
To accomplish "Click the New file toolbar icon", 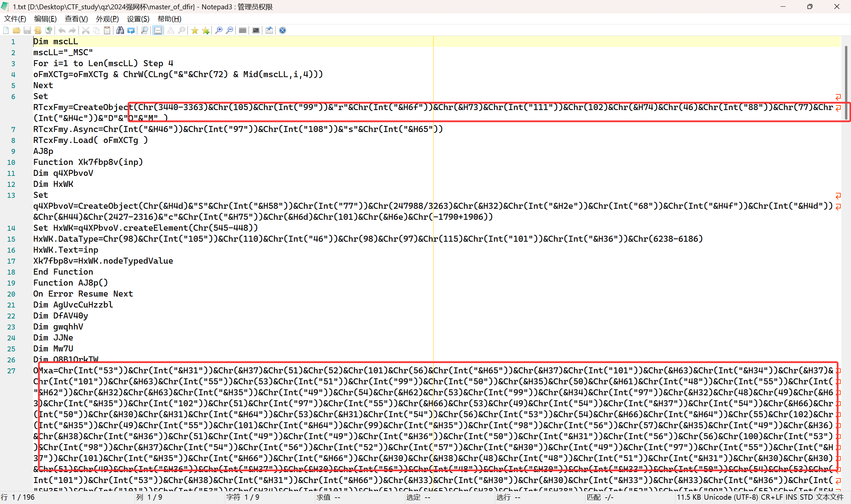I will pyautogui.click(x=6, y=31).
